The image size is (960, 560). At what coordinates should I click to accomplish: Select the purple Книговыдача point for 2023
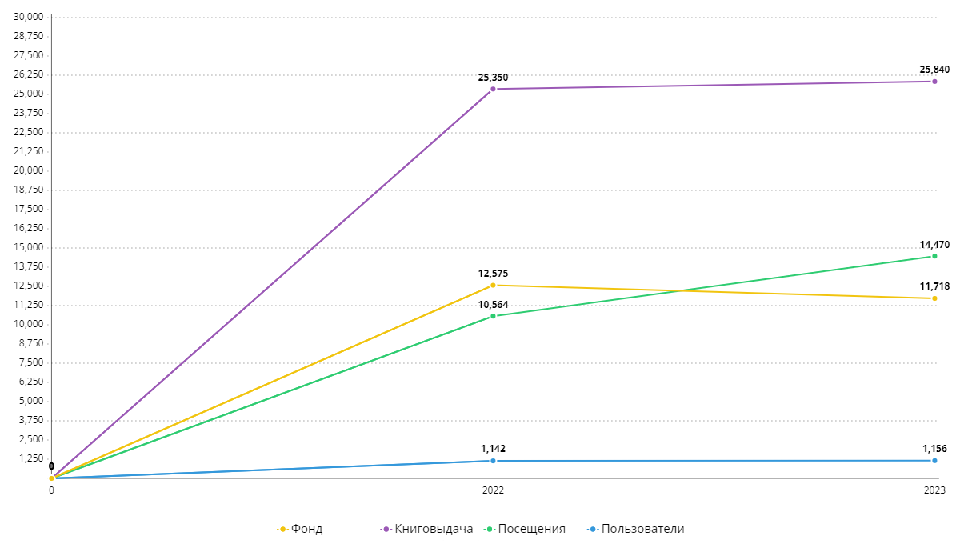click(x=934, y=82)
